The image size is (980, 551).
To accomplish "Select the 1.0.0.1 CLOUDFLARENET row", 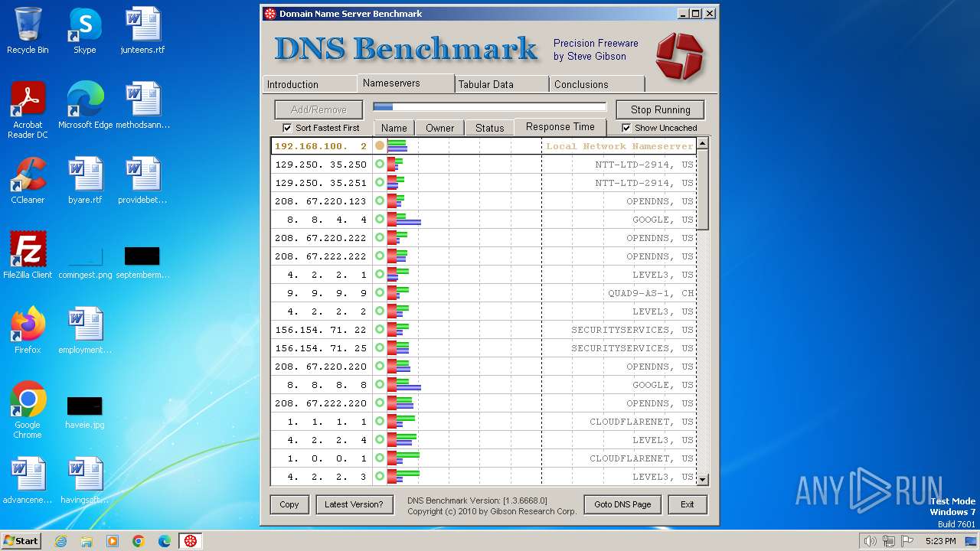I will [x=483, y=458].
